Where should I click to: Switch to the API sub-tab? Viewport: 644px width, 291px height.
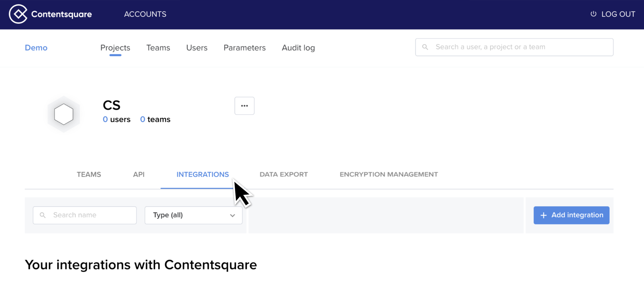[139, 174]
